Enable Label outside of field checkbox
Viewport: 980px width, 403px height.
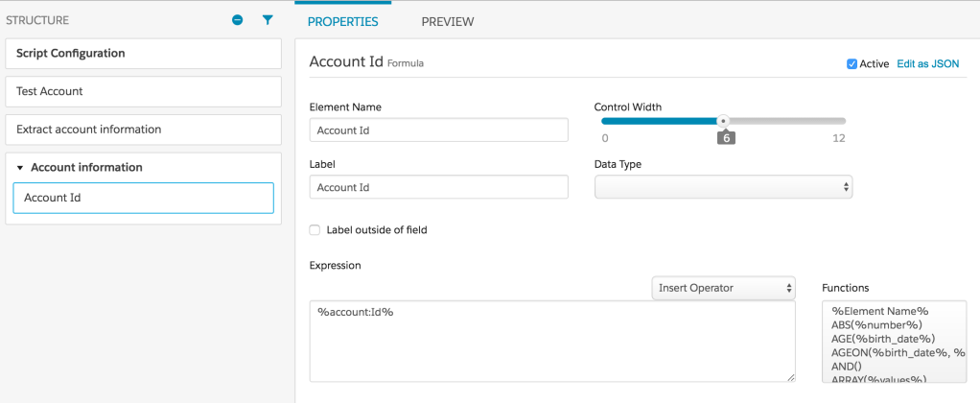pyautogui.click(x=315, y=230)
